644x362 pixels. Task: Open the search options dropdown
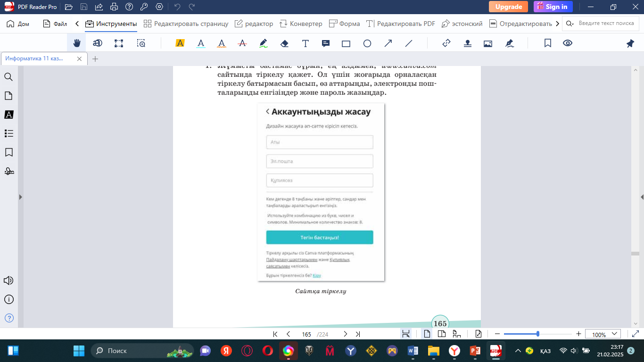click(x=570, y=24)
